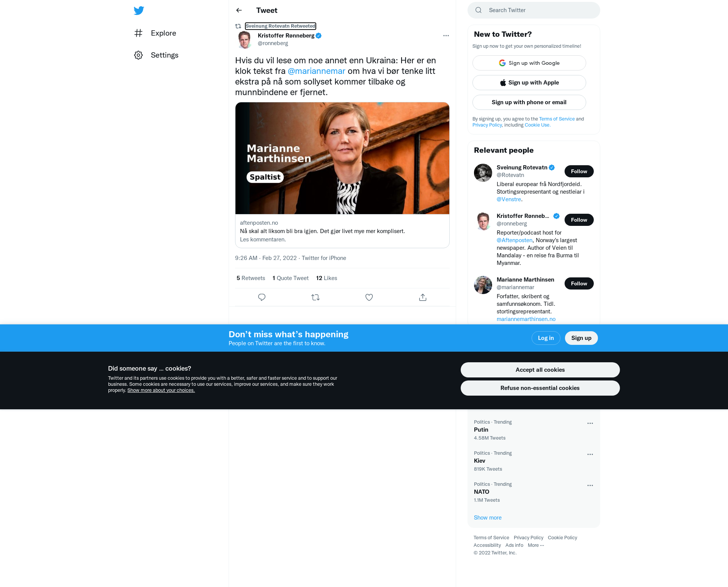Accept all cookies
The width and height of the screenshot is (728, 587).
540,370
